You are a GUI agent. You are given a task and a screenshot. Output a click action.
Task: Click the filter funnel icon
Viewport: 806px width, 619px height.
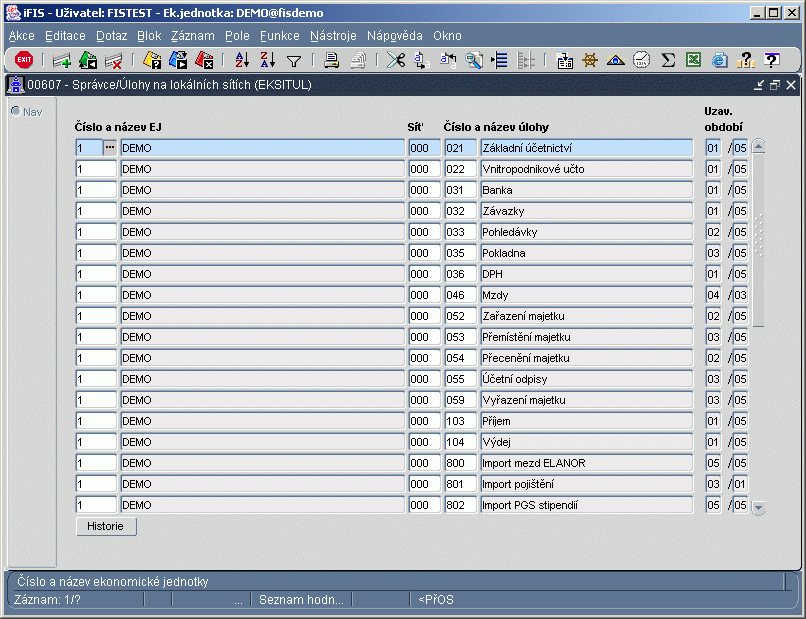pos(294,61)
